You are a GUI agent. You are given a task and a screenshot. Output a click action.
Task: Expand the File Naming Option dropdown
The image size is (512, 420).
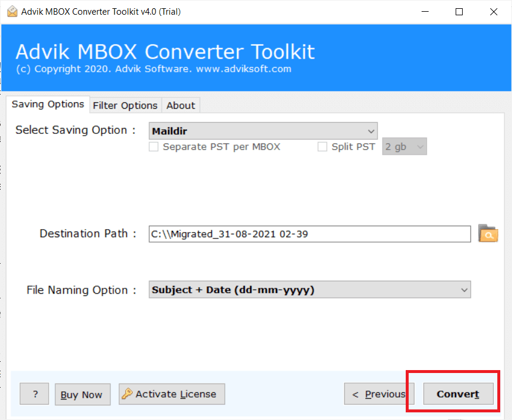tap(309, 290)
